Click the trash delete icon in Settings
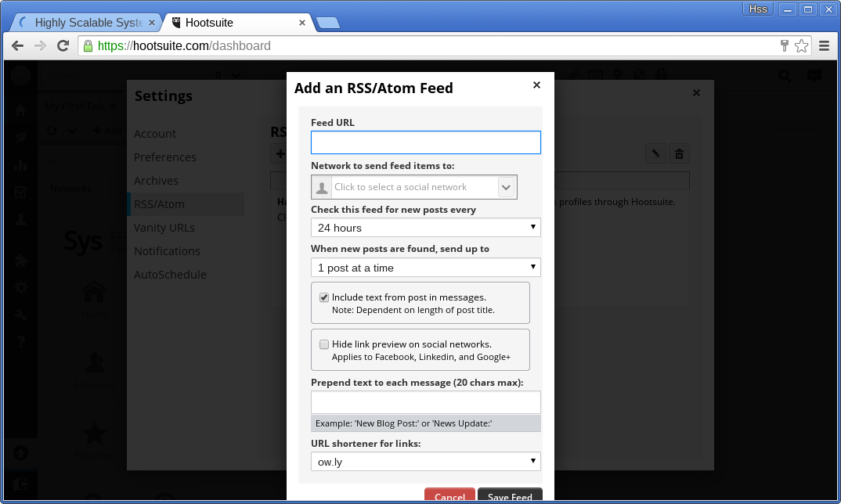This screenshot has width=841, height=504. coord(679,154)
